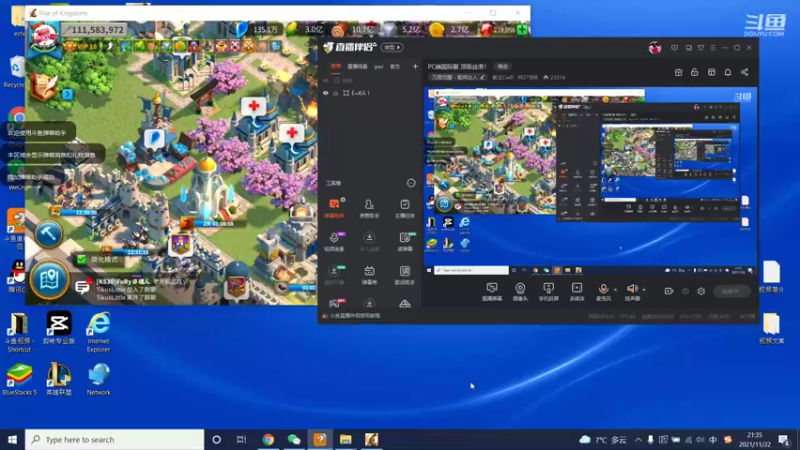Click the modify button next to stream title
Screen dimensions: 800x450
[503, 66]
